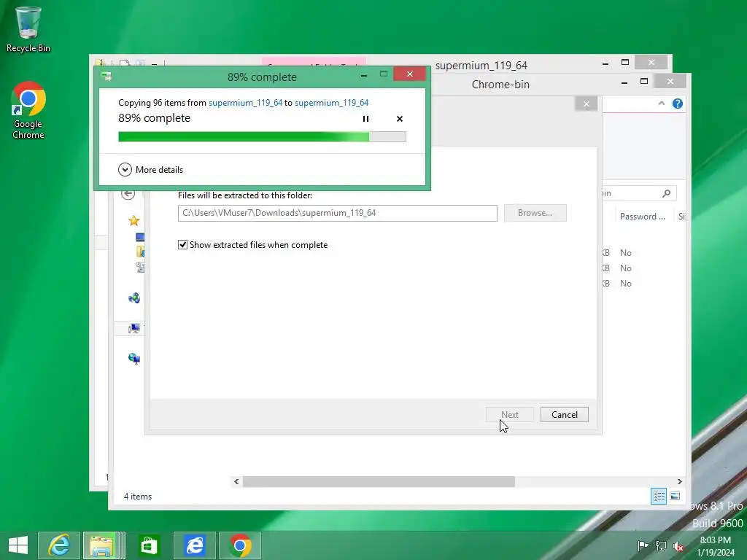Screen dimensions: 747x560
Task: Close the extract wizard with its X
Action: coord(587,104)
